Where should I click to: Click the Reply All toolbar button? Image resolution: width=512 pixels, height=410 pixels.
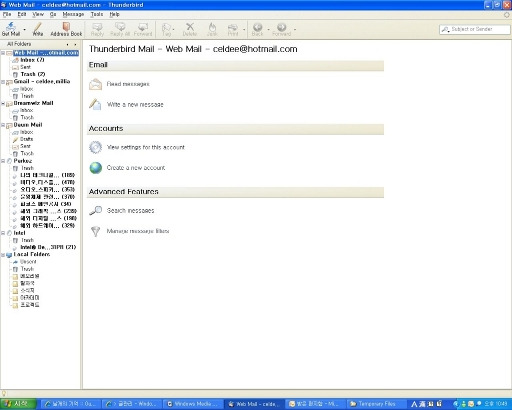coord(120,29)
